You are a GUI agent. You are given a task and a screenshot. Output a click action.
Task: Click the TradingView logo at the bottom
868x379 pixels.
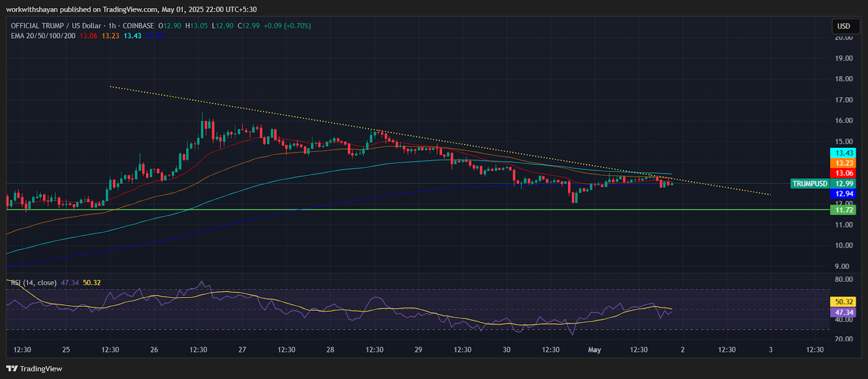(x=34, y=369)
